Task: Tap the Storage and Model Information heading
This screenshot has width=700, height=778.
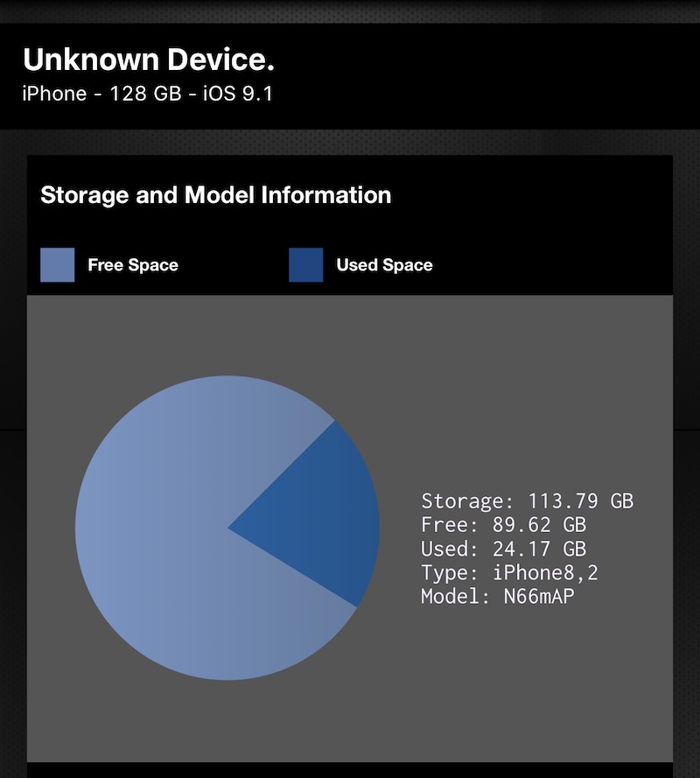Action: [216, 195]
